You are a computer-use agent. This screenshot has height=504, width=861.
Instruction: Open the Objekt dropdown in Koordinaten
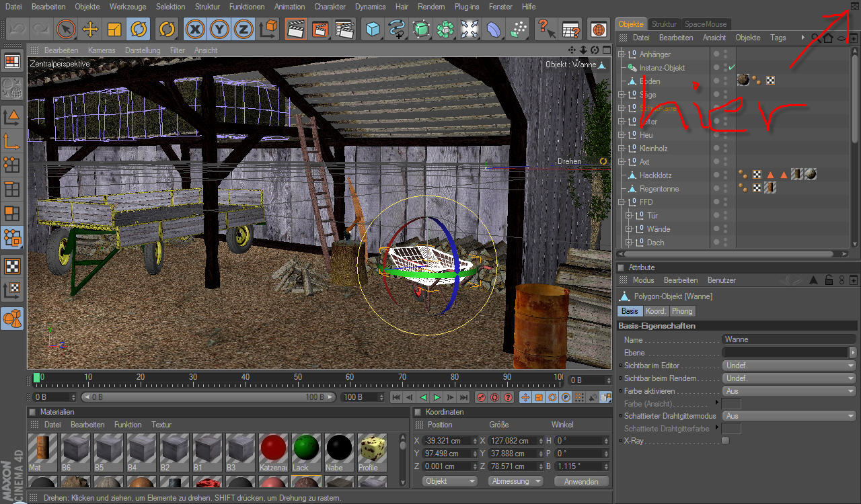click(450, 481)
